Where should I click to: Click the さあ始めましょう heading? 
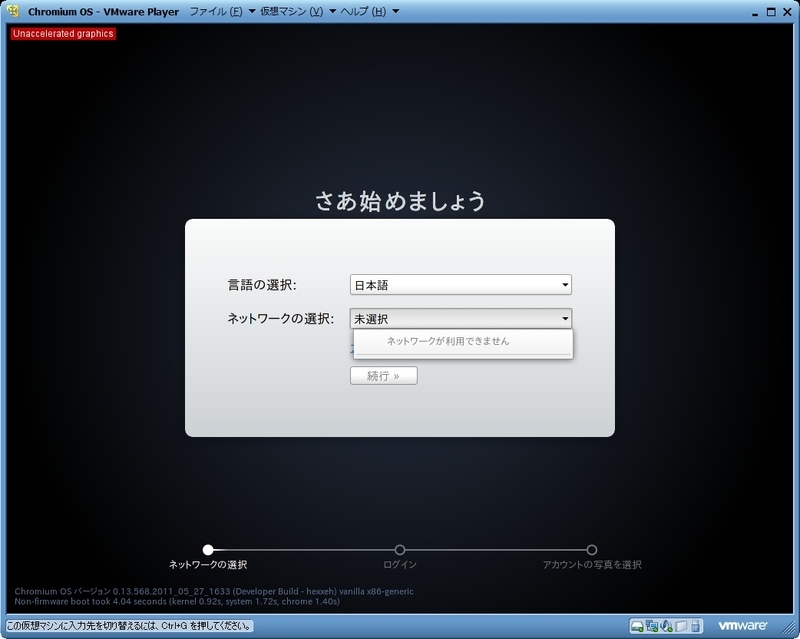400,201
